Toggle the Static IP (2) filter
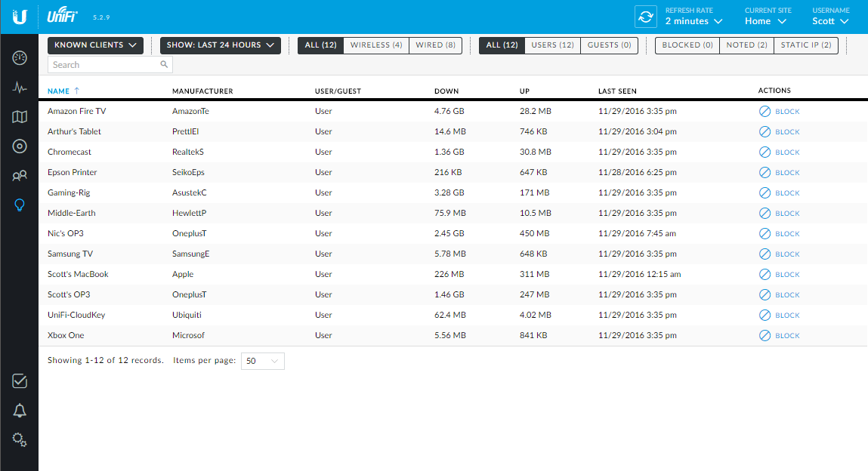This screenshot has width=868, height=471. pos(806,45)
